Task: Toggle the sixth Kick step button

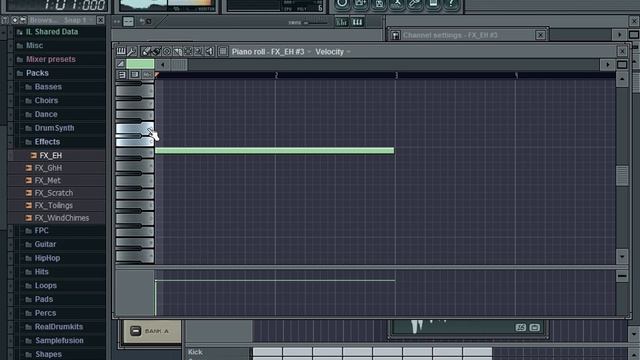Action: tap(418, 353)
